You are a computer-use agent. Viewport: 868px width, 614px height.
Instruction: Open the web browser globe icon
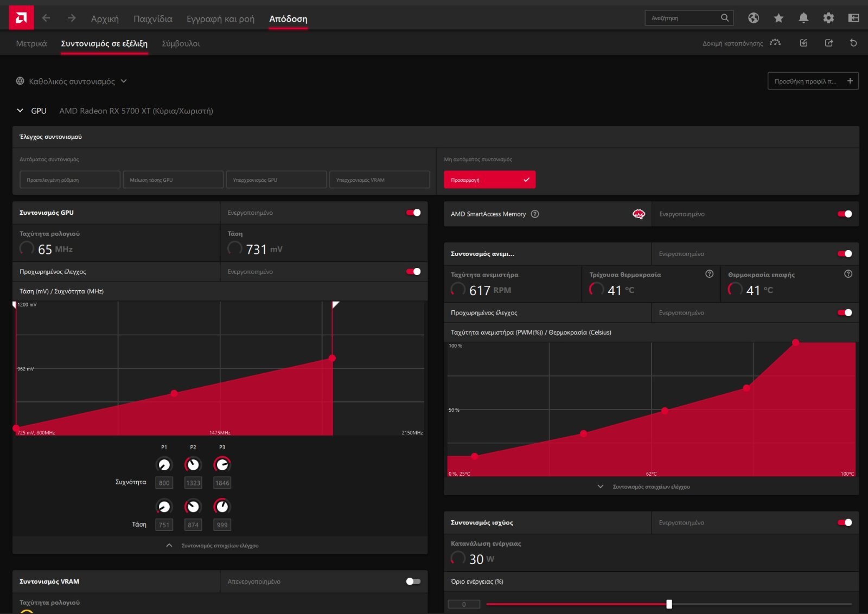pyautogui.click(x=754, y=18)
